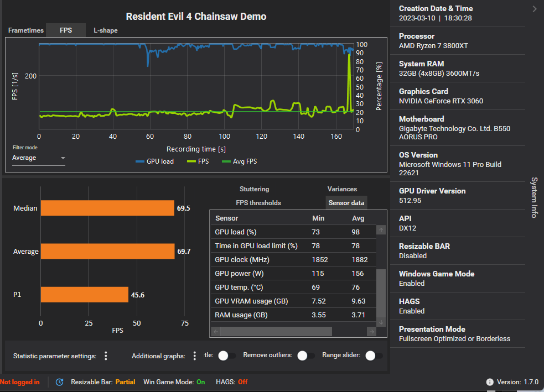The width and height of the screenshot is (544, 392).
Task: Click the 69.5 median FPS value
Action: pyautogui.click(x=184, y=208)
